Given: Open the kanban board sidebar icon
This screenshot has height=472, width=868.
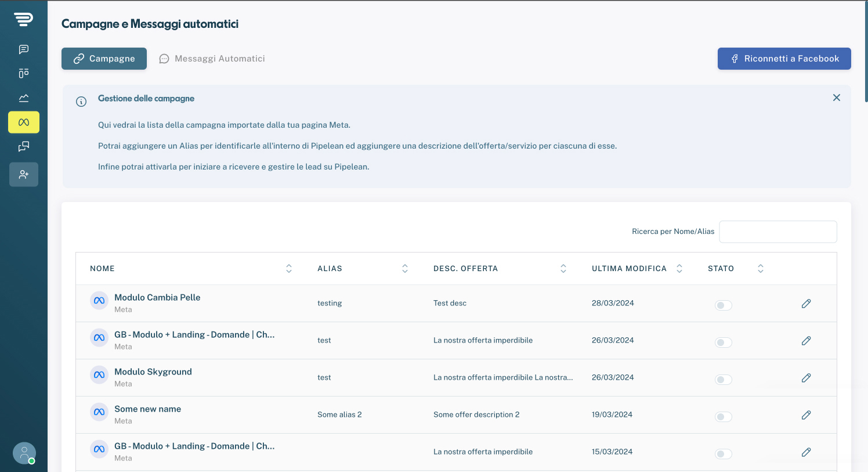Looking at the screenshot, I should click(x=24, y=73).
